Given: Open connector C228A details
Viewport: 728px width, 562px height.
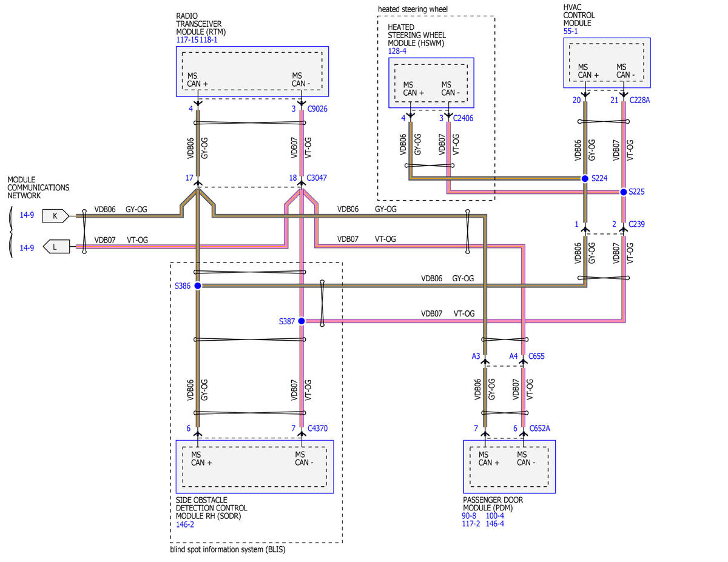Looking at the screenshot, I should (x=640, y=101).
